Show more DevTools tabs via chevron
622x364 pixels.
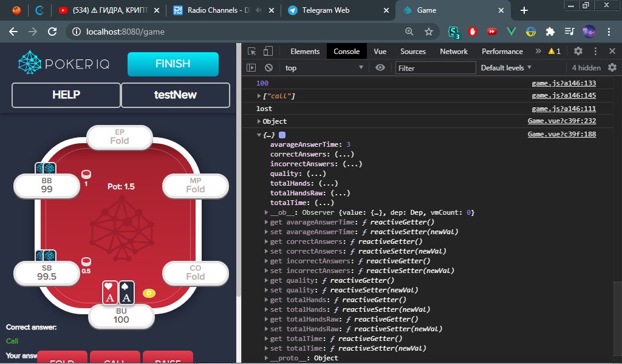click(x=538, y=51)
